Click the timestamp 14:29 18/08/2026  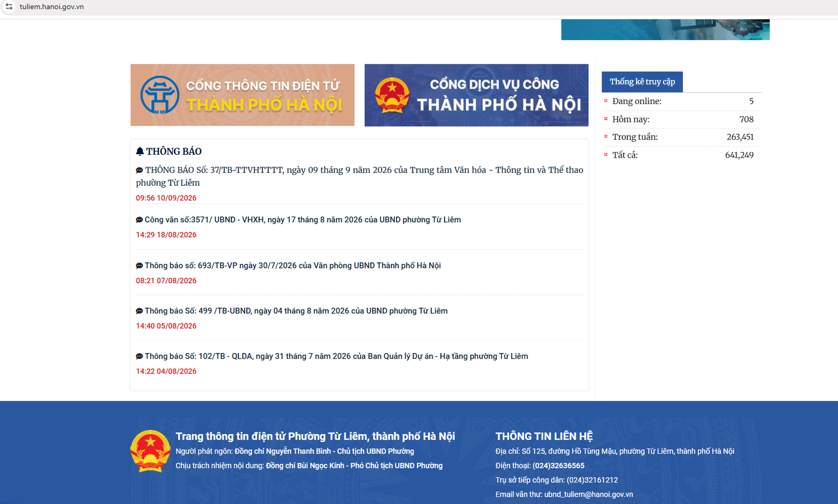tap(166, 235)
